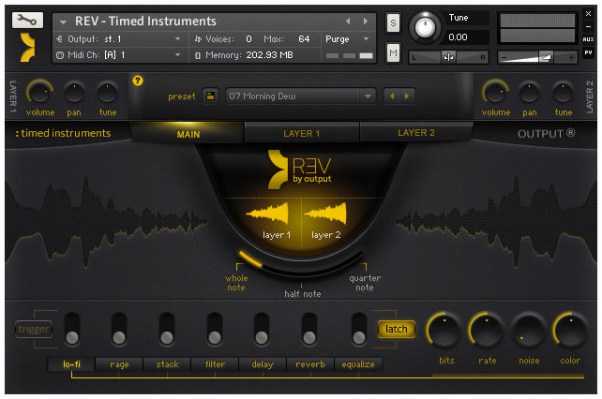The height and width of the screenshot is (399, 602).
Task: Load previous instrument via header left arrow
Action: coord(348,22)
